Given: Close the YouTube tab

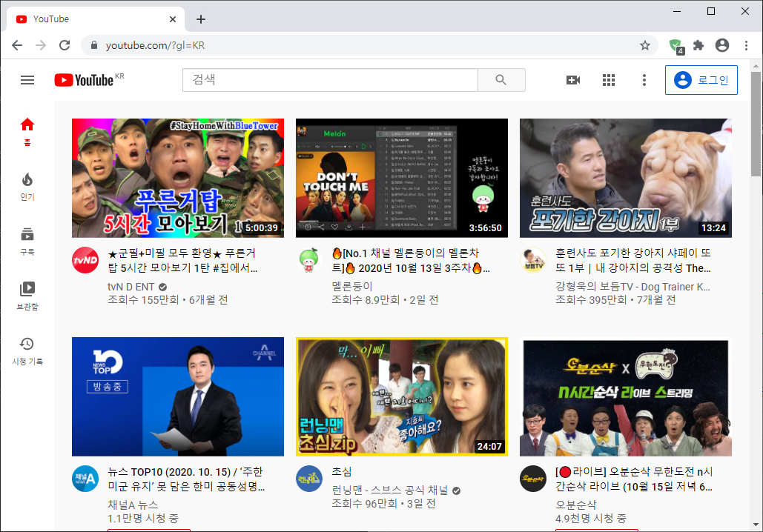Looking at the screenshot, I should (173, 19).
